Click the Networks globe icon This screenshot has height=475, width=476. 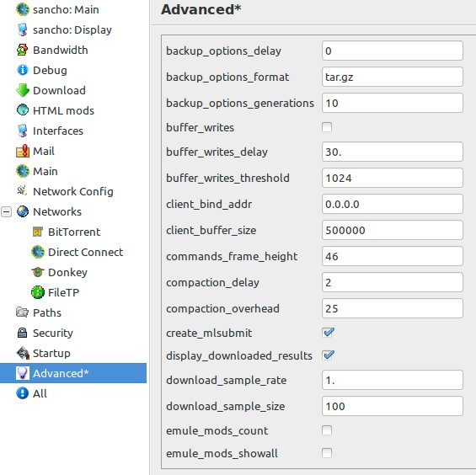(23, 211)
